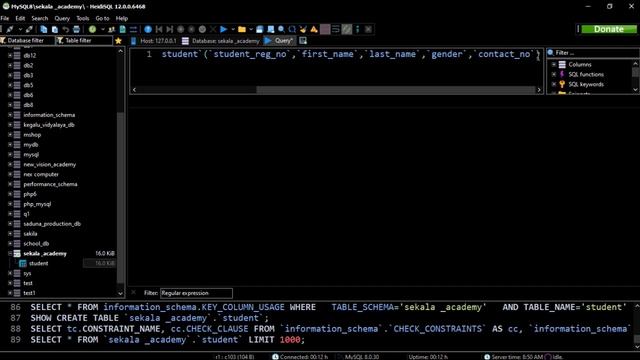
Task: Expand the information_schema database node
Action: 10,115
